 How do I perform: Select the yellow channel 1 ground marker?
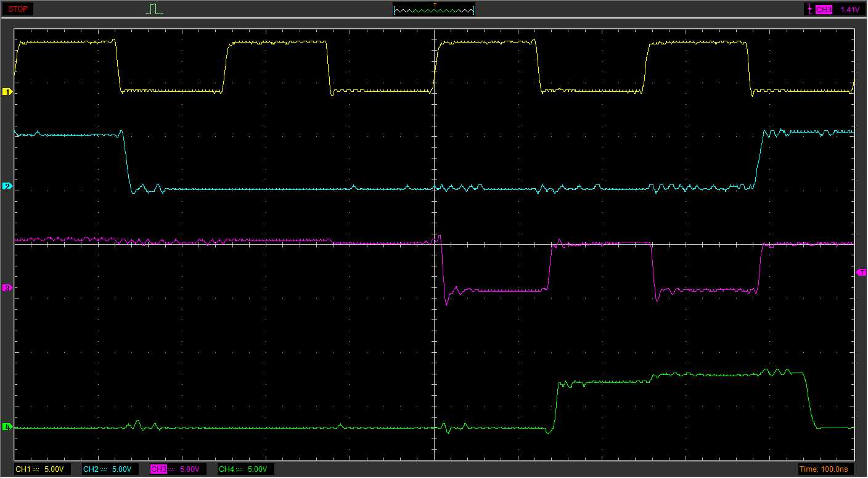tap(7, 92)
